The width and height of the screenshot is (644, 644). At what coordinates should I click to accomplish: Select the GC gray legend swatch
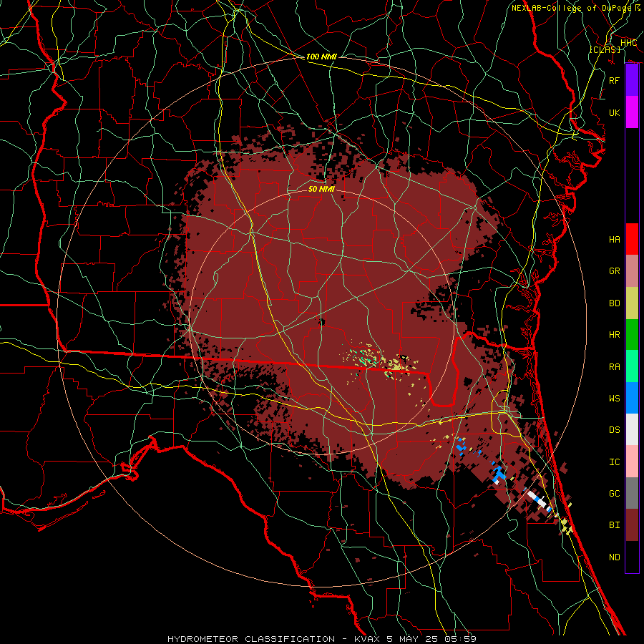[x=632, y=493]
